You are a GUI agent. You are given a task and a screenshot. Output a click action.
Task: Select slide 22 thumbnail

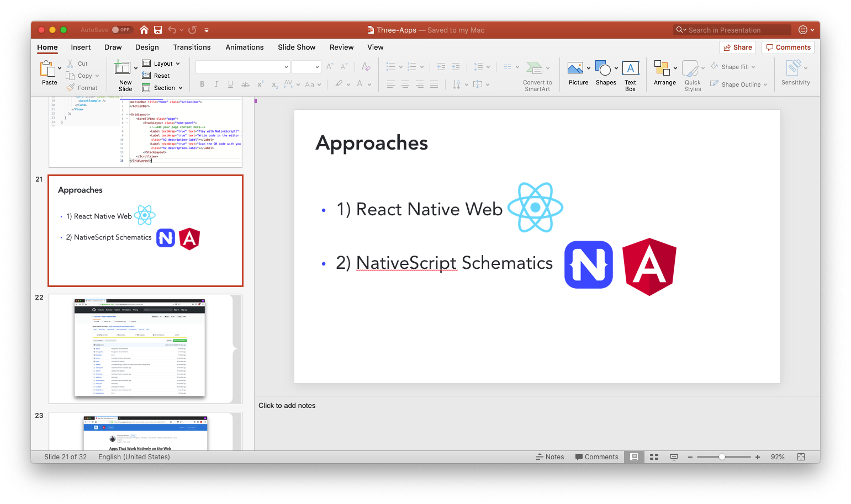(x=145, y=349)
